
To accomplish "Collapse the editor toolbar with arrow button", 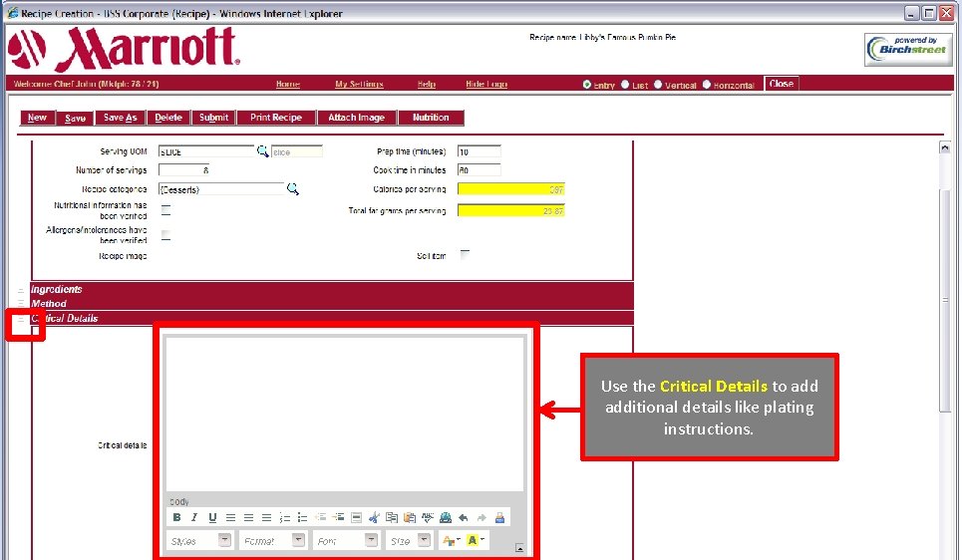I will (519, 548).
